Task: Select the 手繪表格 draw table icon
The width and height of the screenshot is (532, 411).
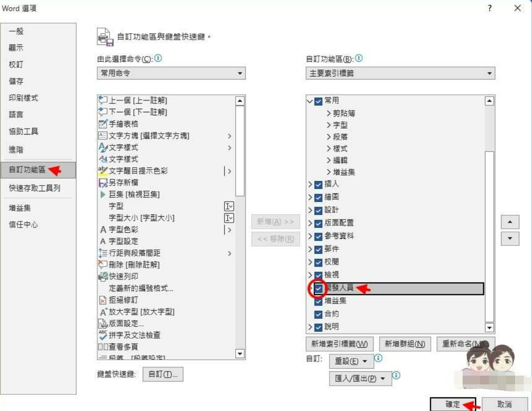Action: click(x=103, y=124)
